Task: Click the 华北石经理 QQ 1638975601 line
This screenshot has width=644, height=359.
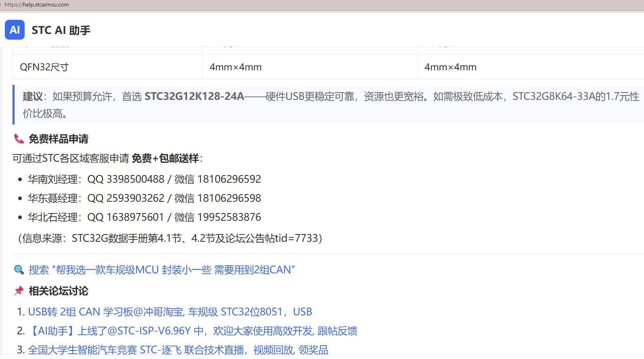Action: tap(144, 217)
